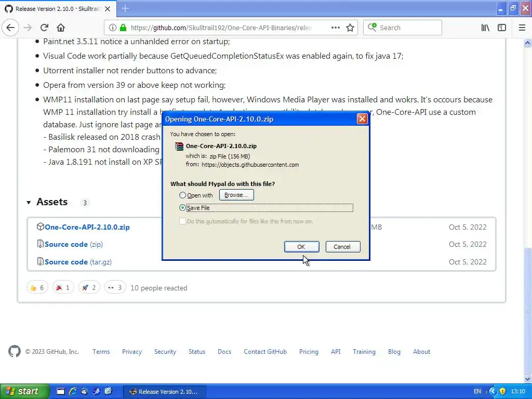Add thumbs up reaction with 6 votes

37,288
